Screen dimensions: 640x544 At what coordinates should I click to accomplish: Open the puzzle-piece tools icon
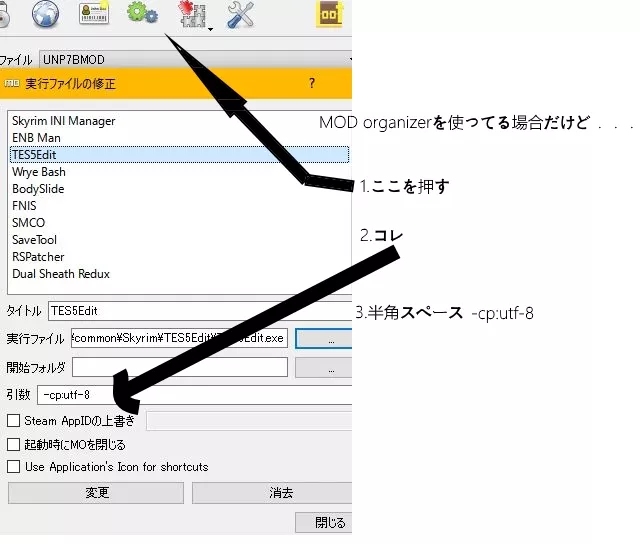pos(192,14)
